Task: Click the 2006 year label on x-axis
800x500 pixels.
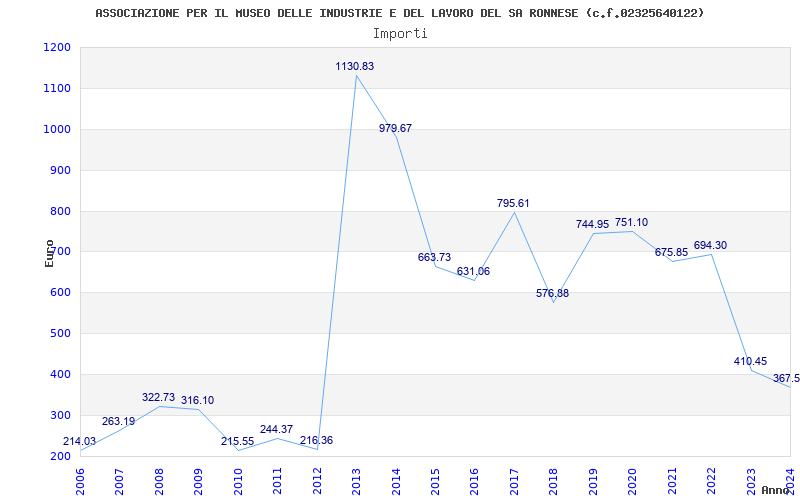Action: (x=80, y=481)
